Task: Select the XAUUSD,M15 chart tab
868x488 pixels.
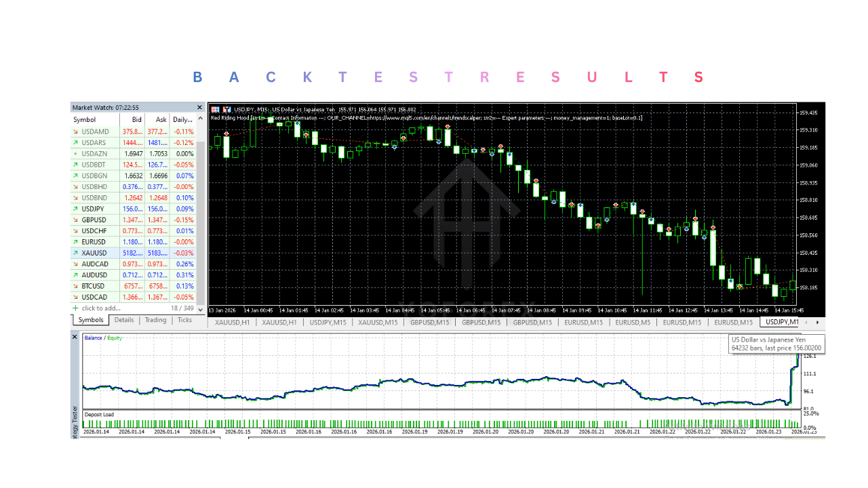Action: pos(378,323)
